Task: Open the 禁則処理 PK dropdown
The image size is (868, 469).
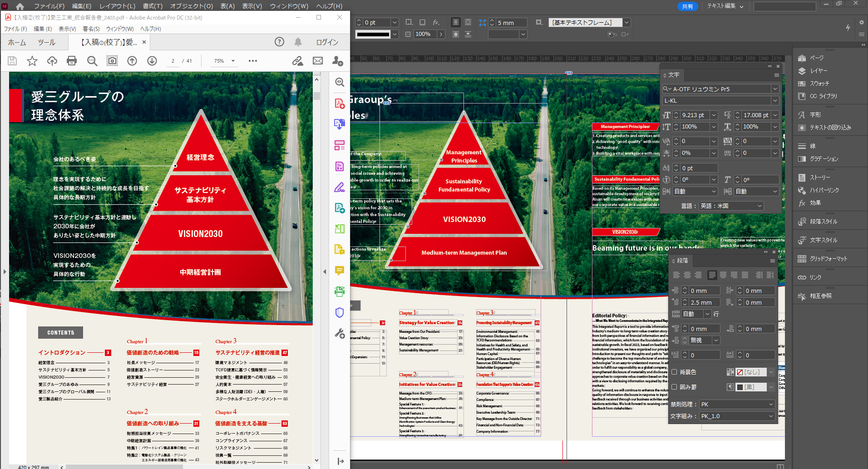Action: [737, 405]
